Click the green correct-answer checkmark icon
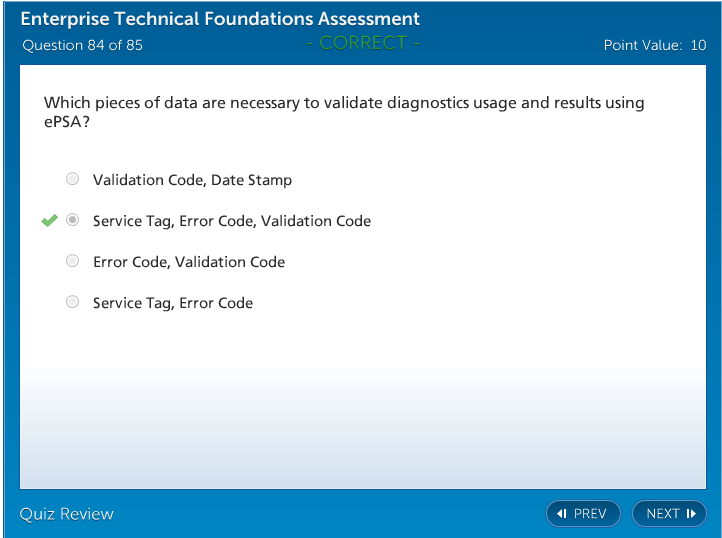Image resolution: width=722 pixels, height=538 pixels. [x=50, y=221]
